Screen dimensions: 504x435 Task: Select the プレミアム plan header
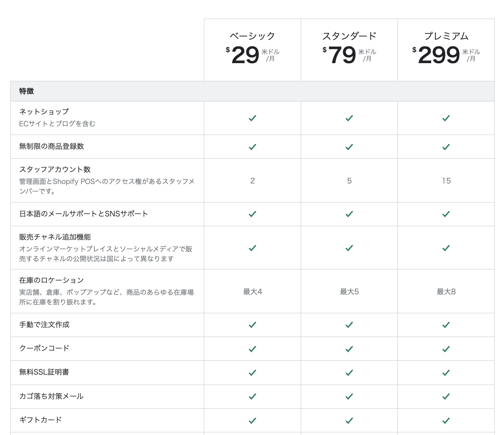[446, 36]
